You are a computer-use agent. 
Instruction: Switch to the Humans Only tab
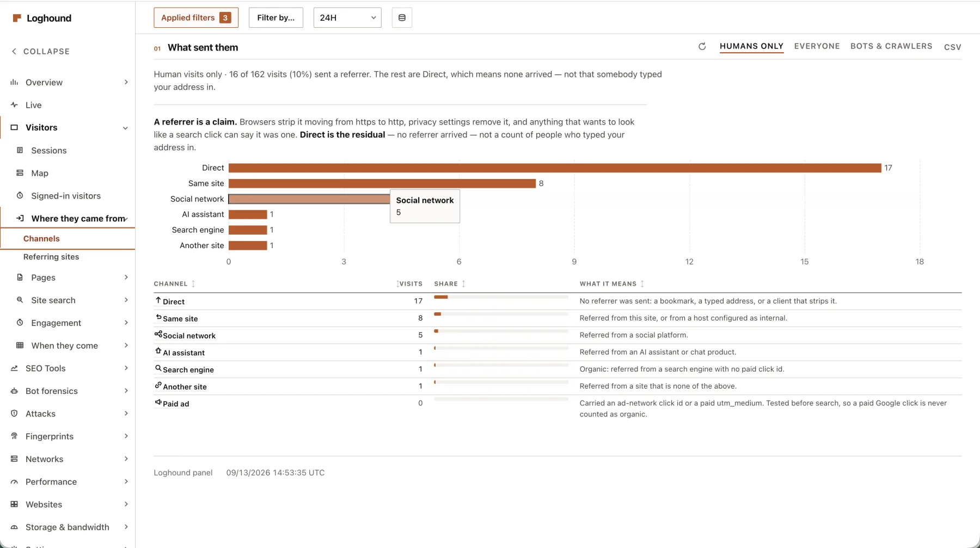pos(751,46)
